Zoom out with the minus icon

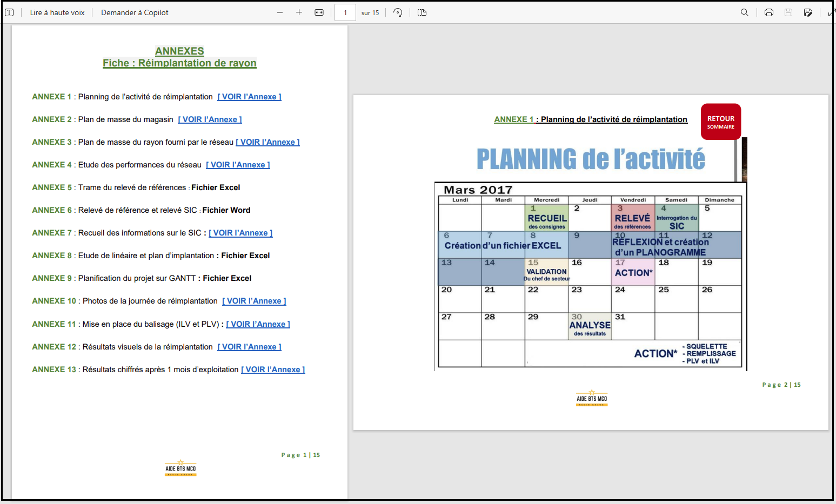coord(280,12)
